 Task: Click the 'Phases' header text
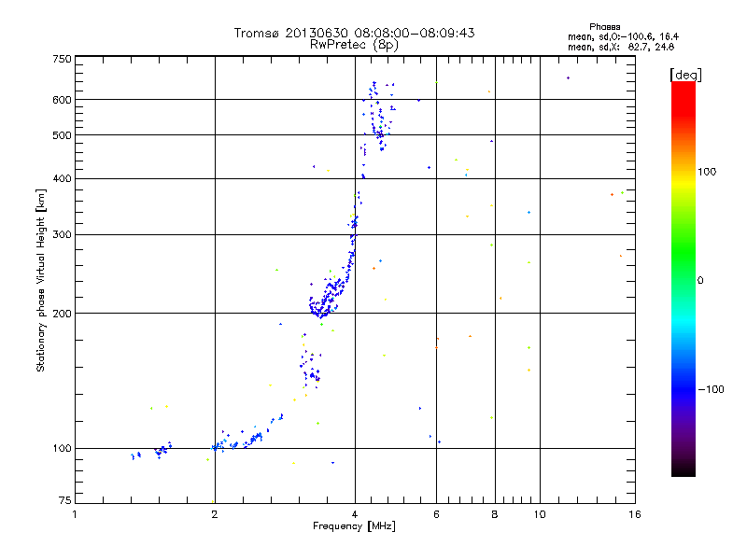click(604, 27)
